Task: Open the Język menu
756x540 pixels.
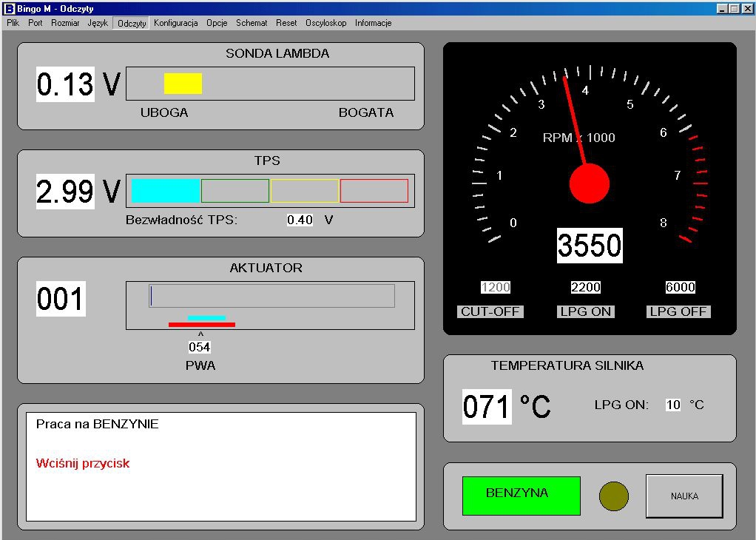Action: 98,23
